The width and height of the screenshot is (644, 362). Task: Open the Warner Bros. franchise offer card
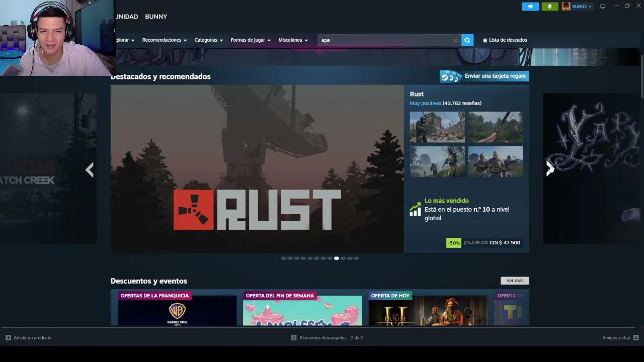tap(177, 308)
